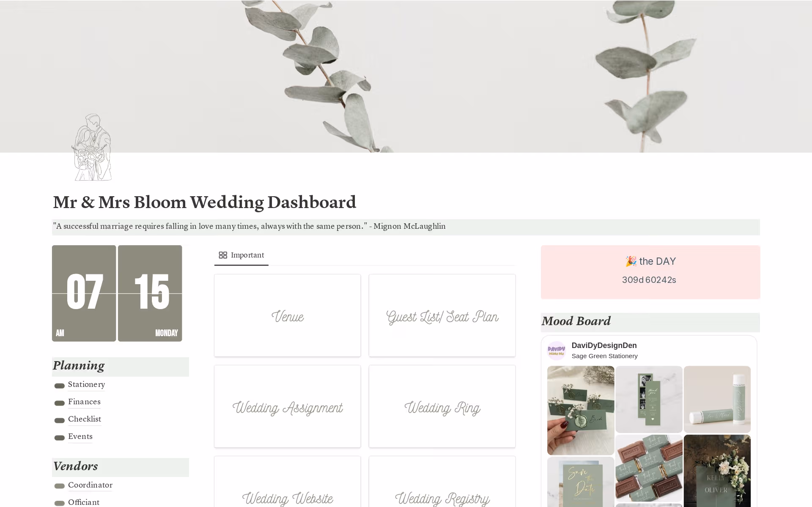Click the Stationery page pill icon

(60, 386)
